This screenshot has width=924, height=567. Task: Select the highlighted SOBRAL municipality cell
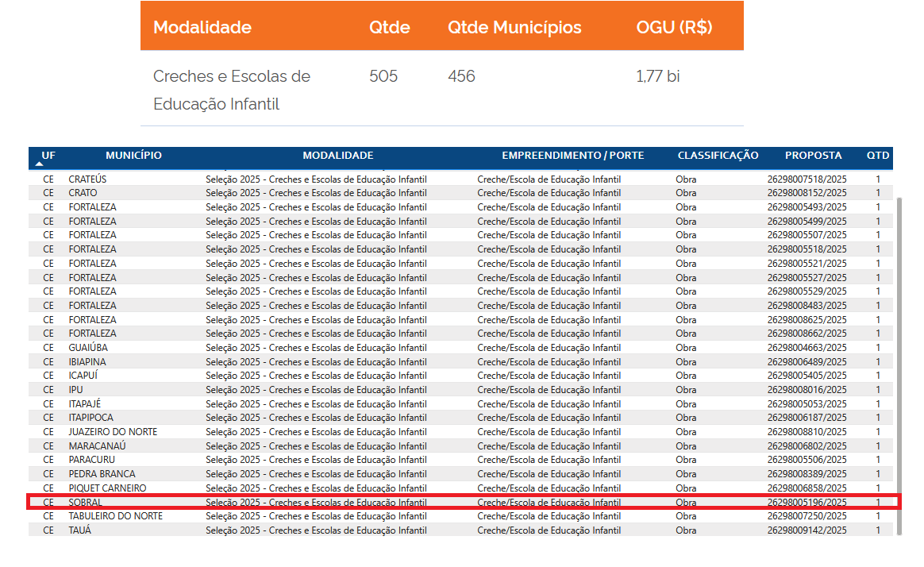(86, 503)
